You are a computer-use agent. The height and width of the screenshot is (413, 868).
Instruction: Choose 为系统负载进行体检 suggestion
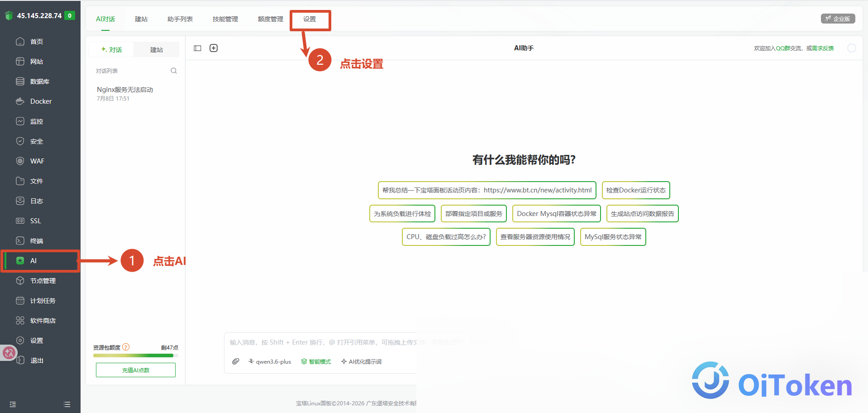[402, 214]
